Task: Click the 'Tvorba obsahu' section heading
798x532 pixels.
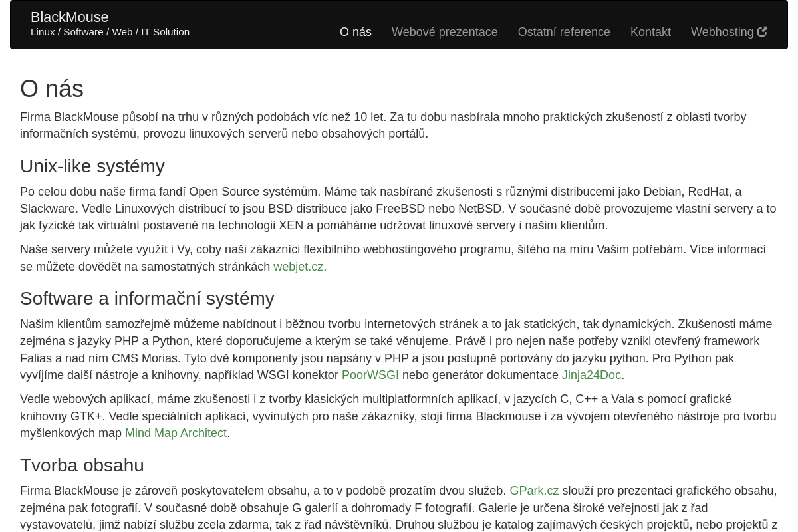Action: pyautogui.click(x=82, y=465)
